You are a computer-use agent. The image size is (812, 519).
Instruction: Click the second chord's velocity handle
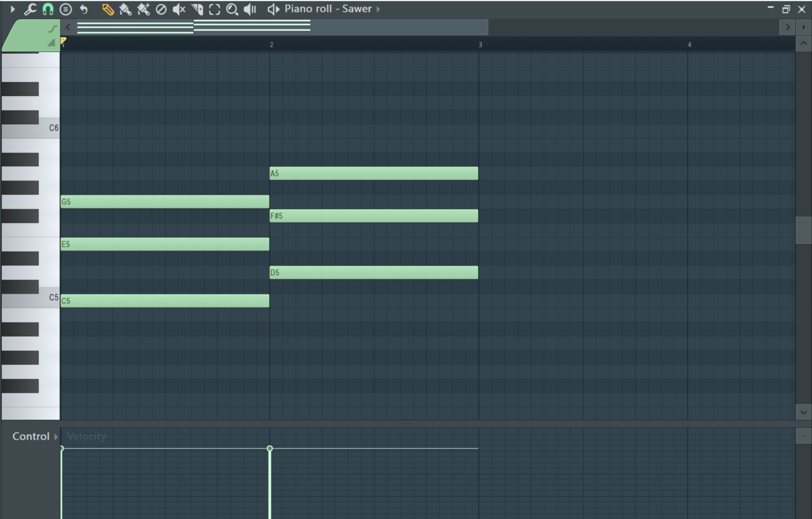coord(270,448)
